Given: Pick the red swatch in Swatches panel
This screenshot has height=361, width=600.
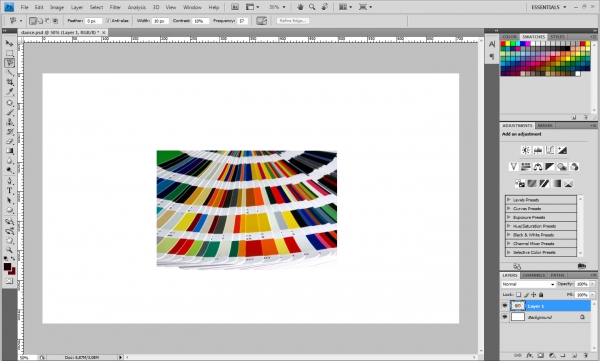Looking at the screenshot, I should tap(503, 44).
